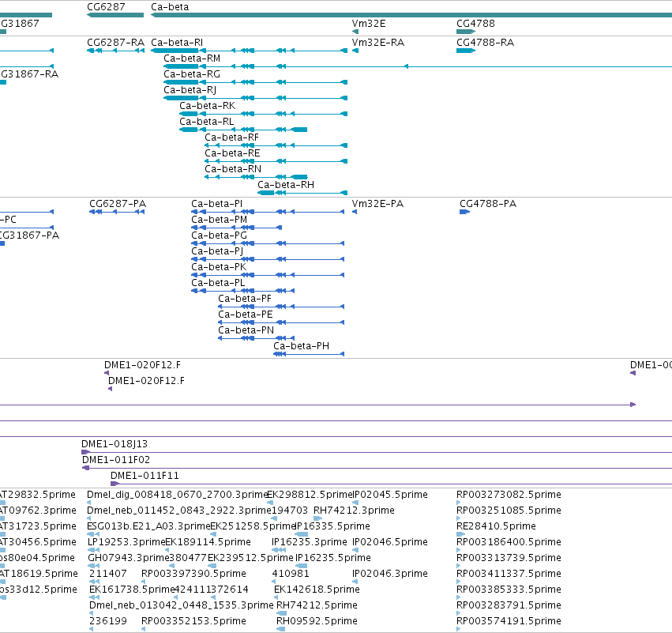Open the Ca-beta-PG protein label

coord(219,235)
